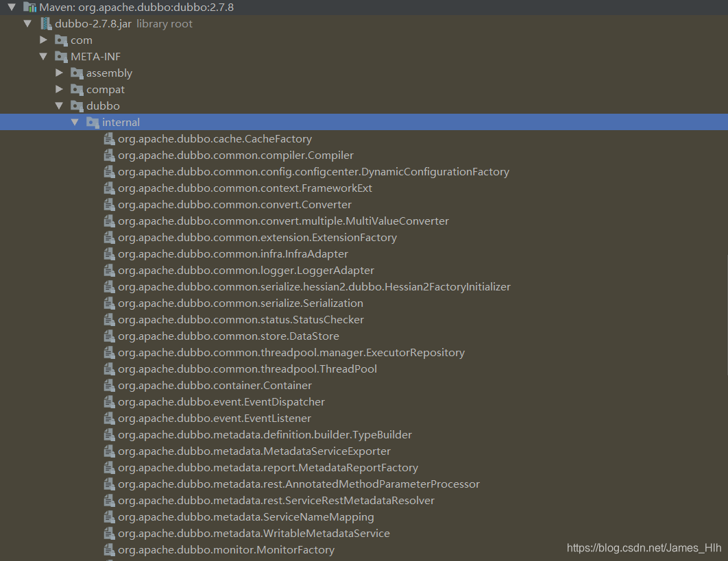Click the Maven library icon
The image size is (728, 561).
point(29,7)
